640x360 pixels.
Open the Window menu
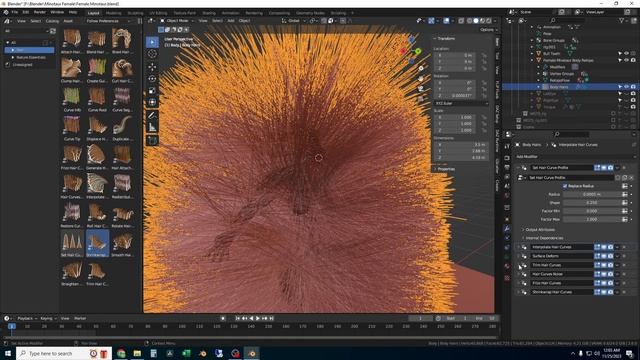57,12
